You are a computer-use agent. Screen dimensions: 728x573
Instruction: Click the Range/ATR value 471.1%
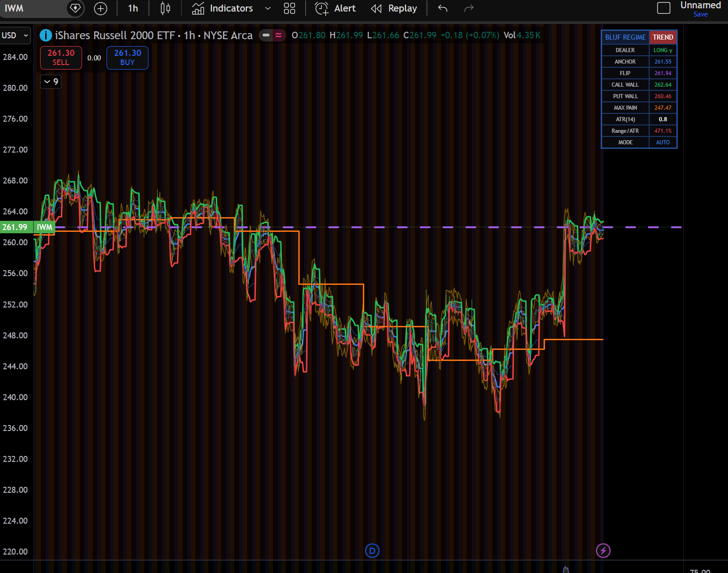click(x=663, y=131)
